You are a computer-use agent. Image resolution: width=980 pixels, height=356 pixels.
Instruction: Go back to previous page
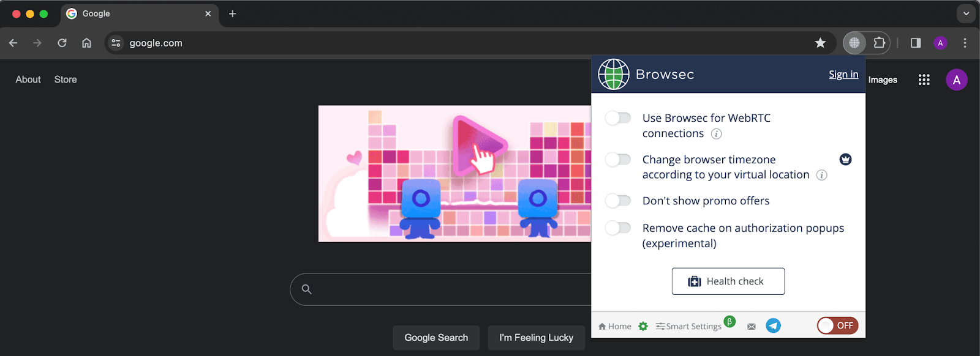[13, 43]
